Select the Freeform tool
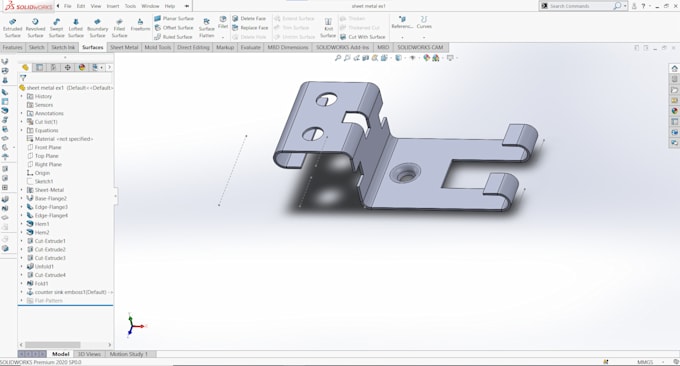Screen dimensions: 680x366 pos(140,25)
